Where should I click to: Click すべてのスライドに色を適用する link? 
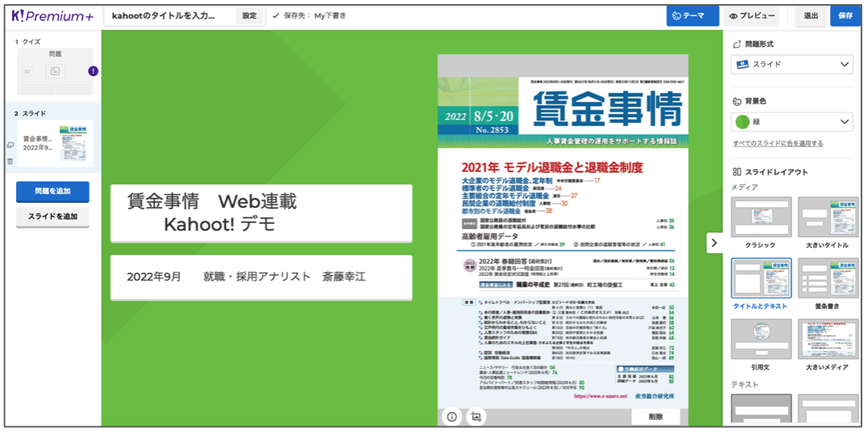pyautogui.click(x=777, y=143)
